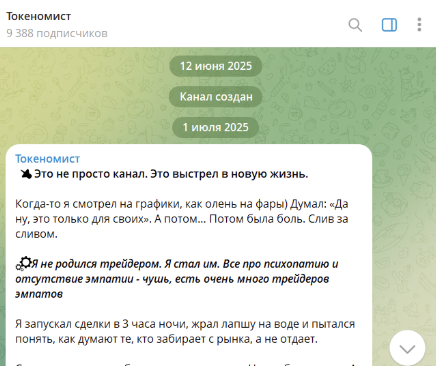
Task: Click the Канал создан service message
Action: (x=216, y=97)
